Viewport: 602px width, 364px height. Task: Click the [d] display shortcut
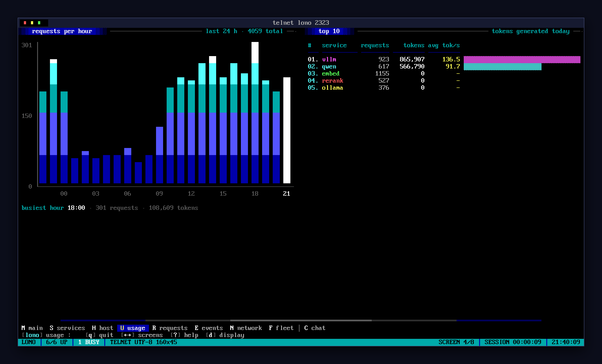tap(225, 335)
